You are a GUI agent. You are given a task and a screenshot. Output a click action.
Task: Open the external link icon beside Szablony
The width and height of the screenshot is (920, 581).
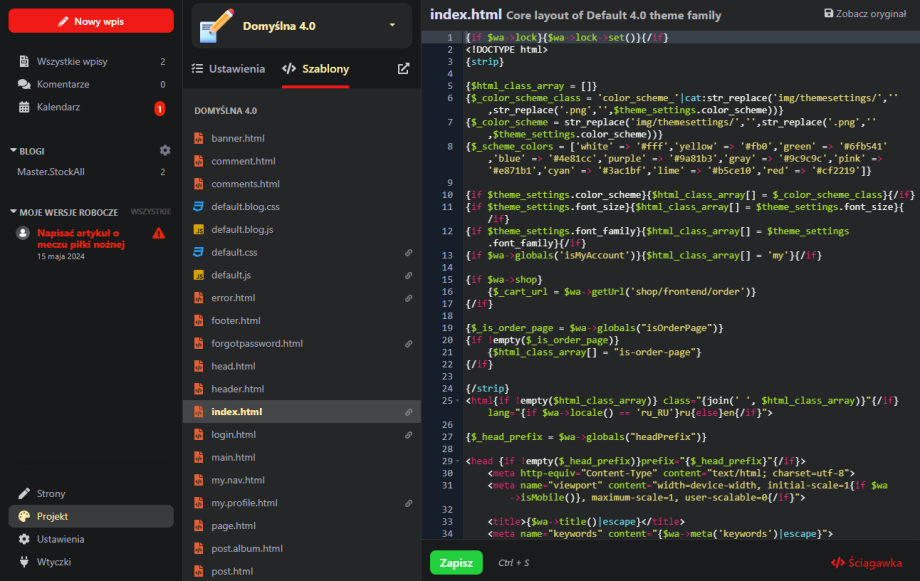click(403, 69)
